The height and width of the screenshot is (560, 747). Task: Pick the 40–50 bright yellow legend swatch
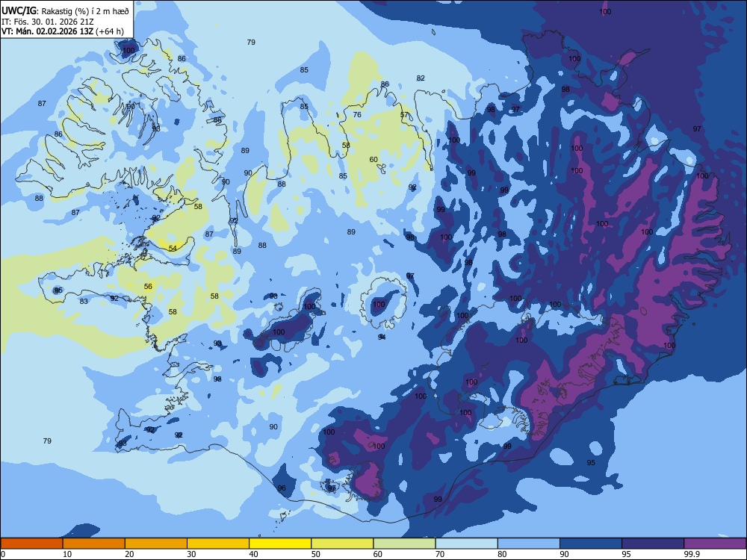tap(280, 544)
